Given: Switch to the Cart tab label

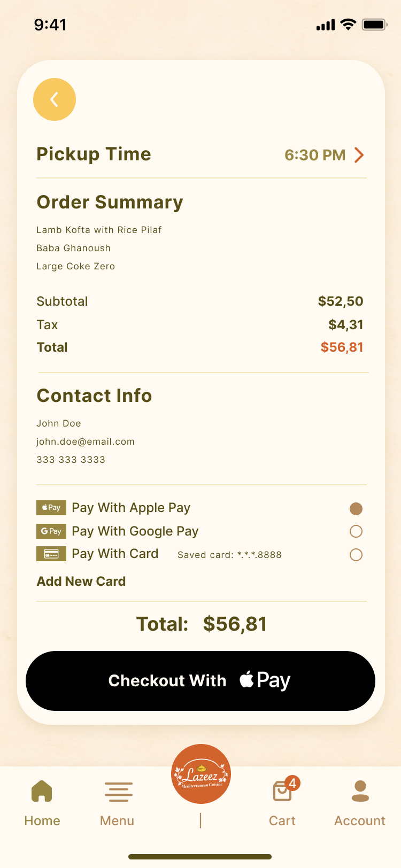Looking at the screenshot, I should pyautogui.click(x=282, y=821).
